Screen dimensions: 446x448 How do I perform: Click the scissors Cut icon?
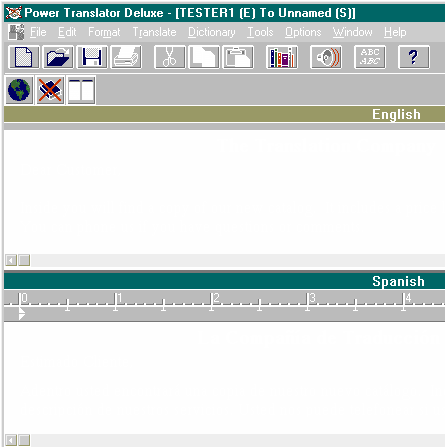pyautogui.click(x=170, y=57)
